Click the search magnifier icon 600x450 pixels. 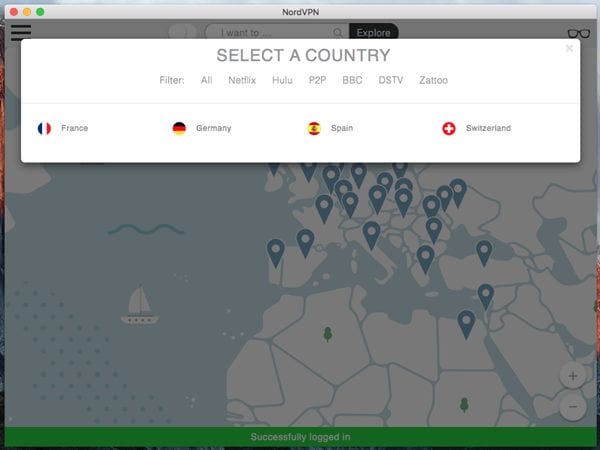tap(338, 33)
